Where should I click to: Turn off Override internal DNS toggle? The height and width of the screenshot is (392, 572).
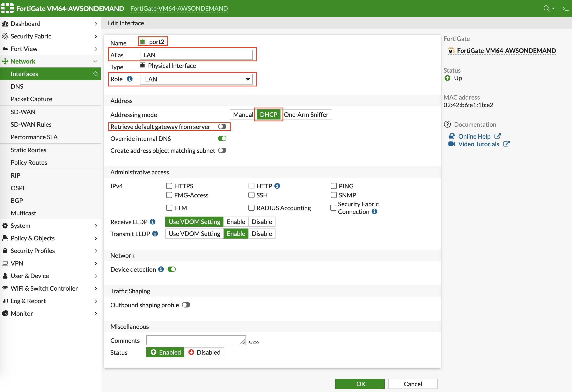pos(222,138)
